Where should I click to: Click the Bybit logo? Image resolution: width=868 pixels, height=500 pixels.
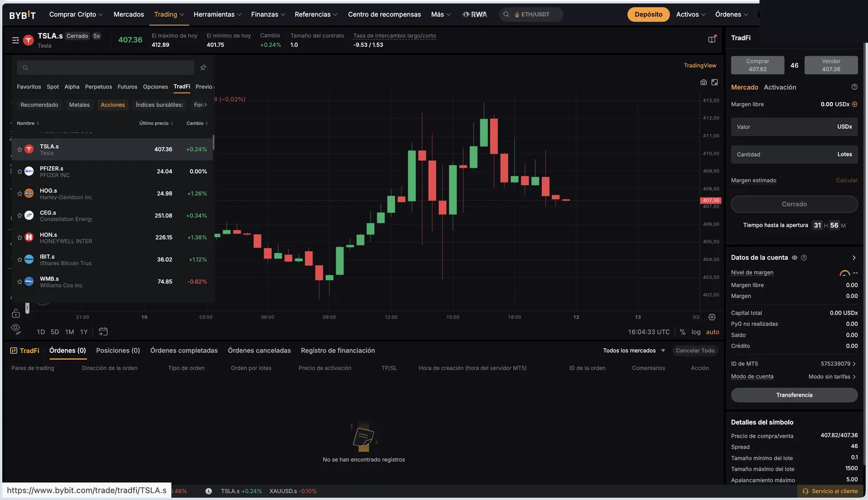22,15
